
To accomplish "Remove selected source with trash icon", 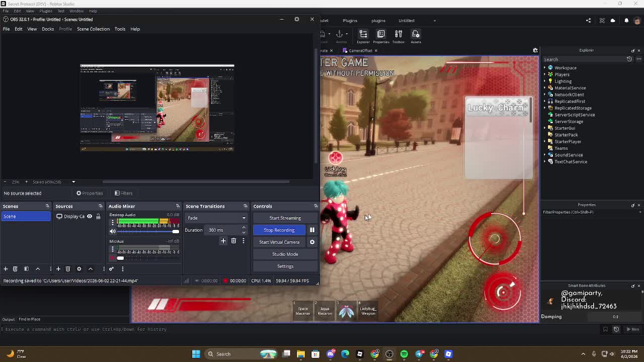I will (x=68, y=269).
